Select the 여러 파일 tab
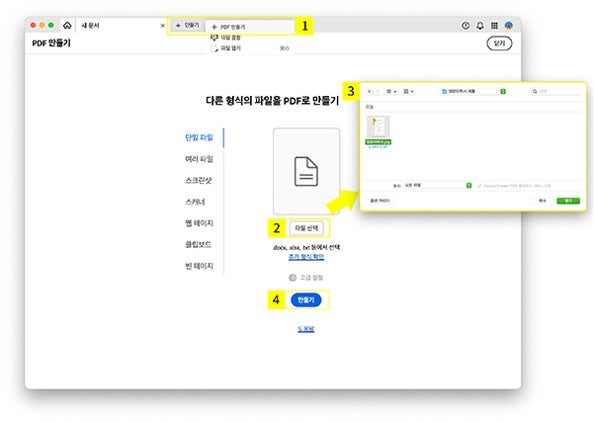The image size is (594, 422). 199,159
